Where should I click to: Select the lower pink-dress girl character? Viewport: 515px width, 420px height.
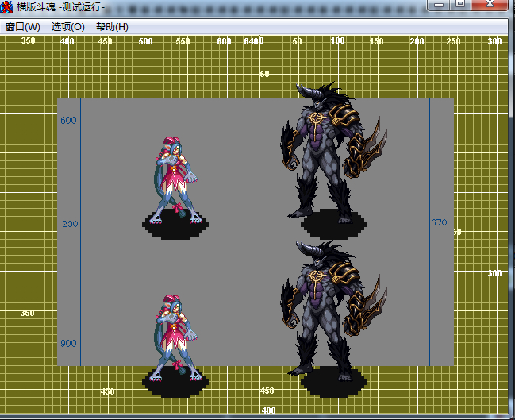click(175, 338)
